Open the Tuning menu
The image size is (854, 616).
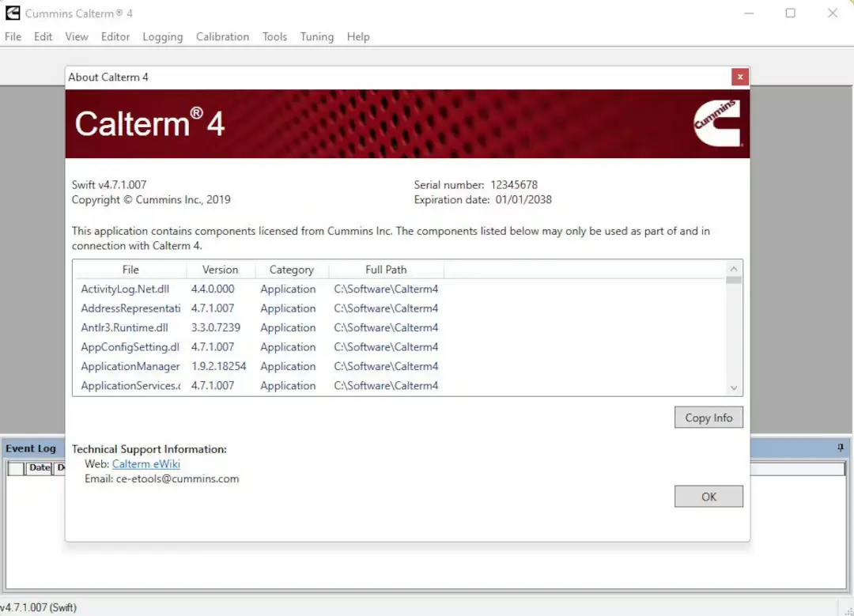[316, 36]
